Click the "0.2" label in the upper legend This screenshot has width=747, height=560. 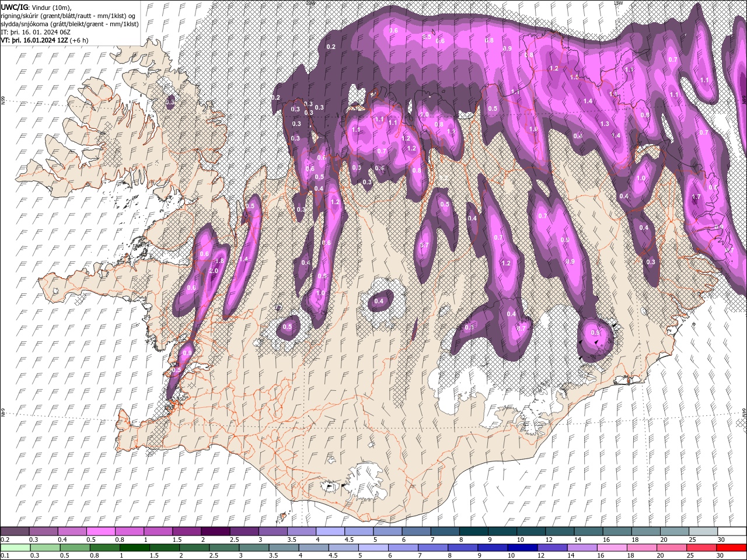tap(5, 540)
